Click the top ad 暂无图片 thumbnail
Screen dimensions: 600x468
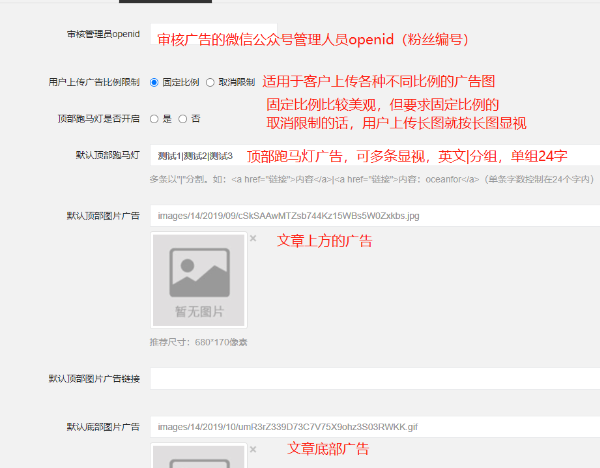199,280
